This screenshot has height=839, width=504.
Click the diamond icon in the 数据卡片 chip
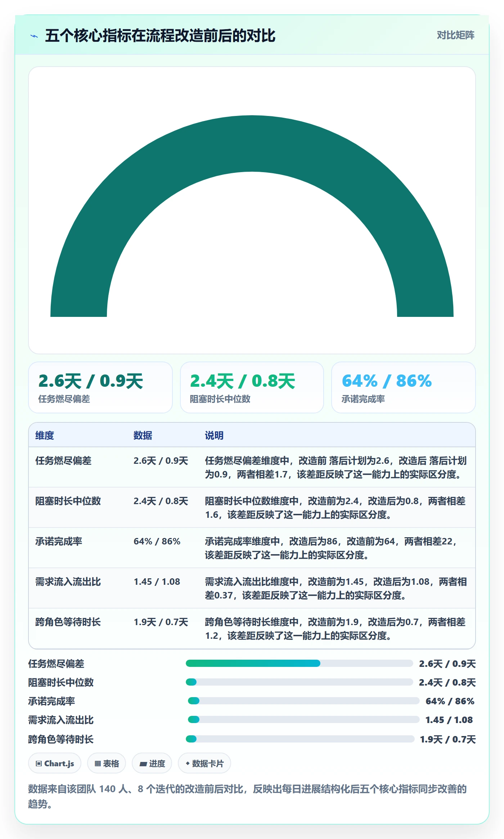tap(188, 763)
